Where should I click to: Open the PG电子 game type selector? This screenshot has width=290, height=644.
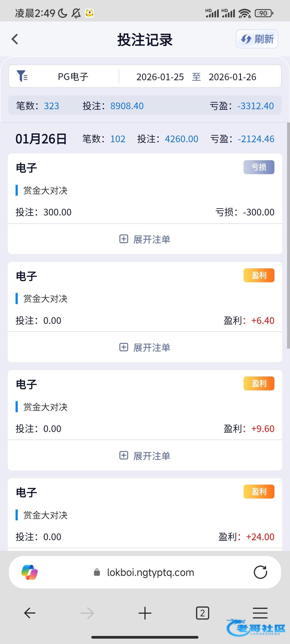pyautogui.click(x=73, y=77)
